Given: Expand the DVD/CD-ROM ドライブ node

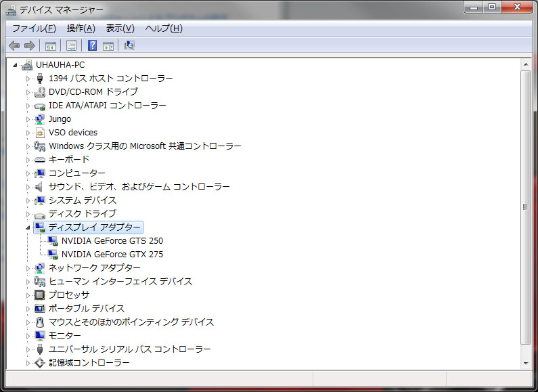Looking at the screenshot, I should 28,92.
